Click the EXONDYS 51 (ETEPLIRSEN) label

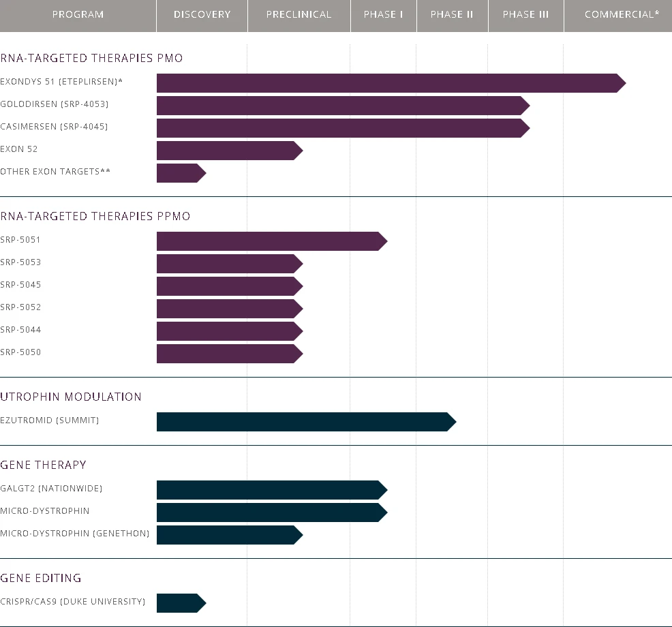(x=61, y=81)
